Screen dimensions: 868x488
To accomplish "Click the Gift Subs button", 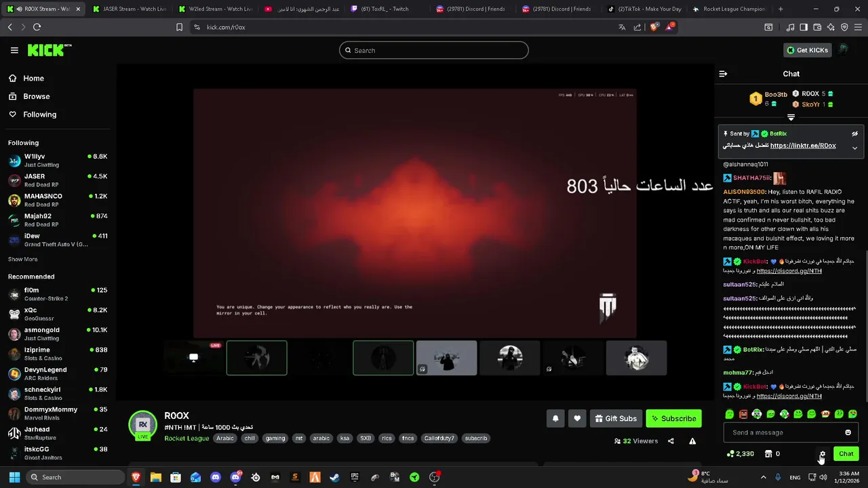I will [x=616, y=418].
